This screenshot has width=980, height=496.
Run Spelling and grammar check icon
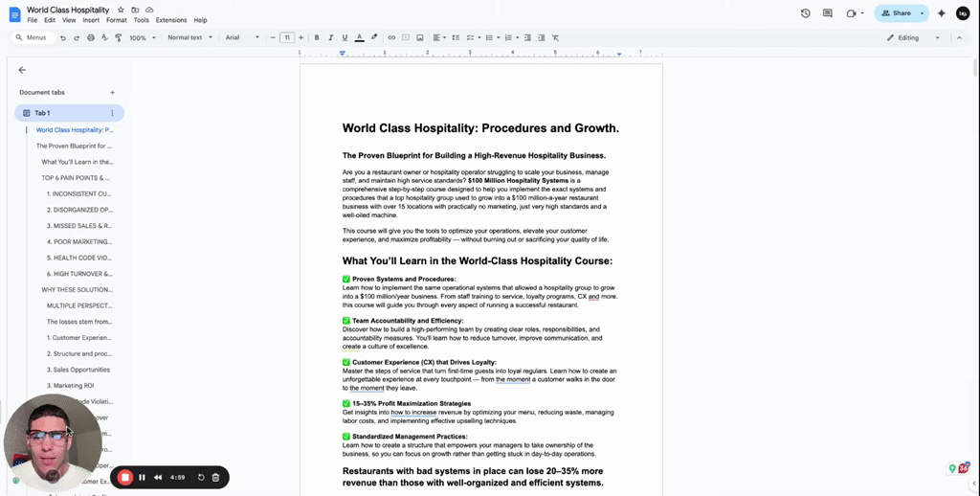click(104, 37)
